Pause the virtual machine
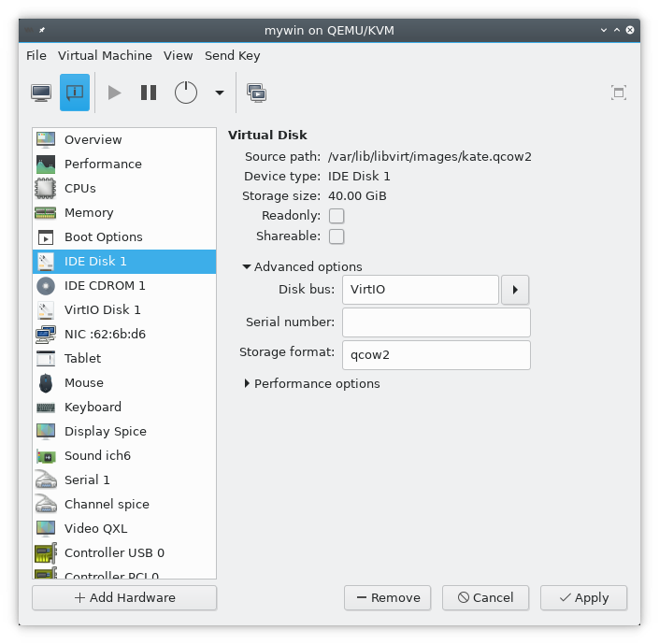This screenshot has width=659, height=644. point(149,93)
